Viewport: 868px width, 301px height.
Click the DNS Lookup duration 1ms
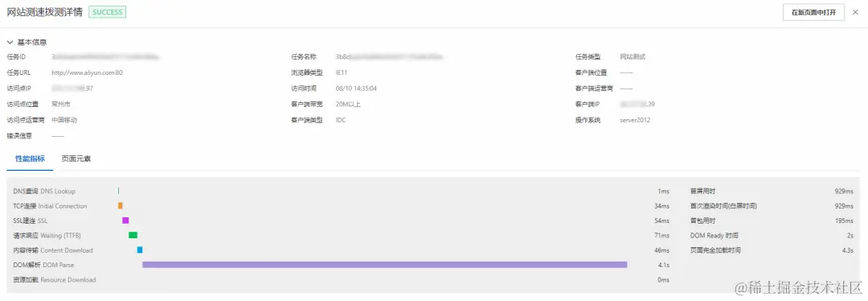pos(664,192)
